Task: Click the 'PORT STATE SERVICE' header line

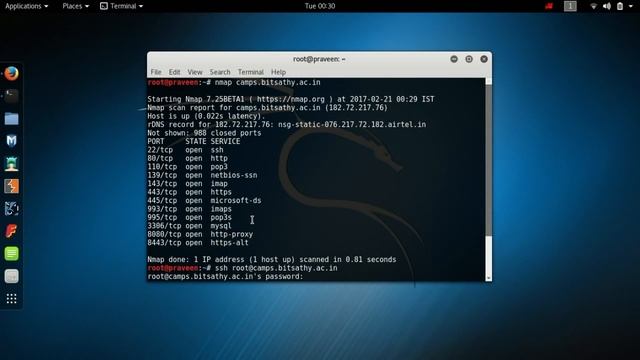Action: [194, 142]
